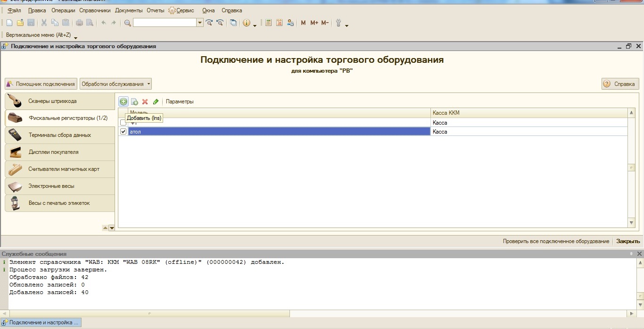Screen dimensions: 644x329
Task: Click the wrench tools icon
Action: coord(339,23)
